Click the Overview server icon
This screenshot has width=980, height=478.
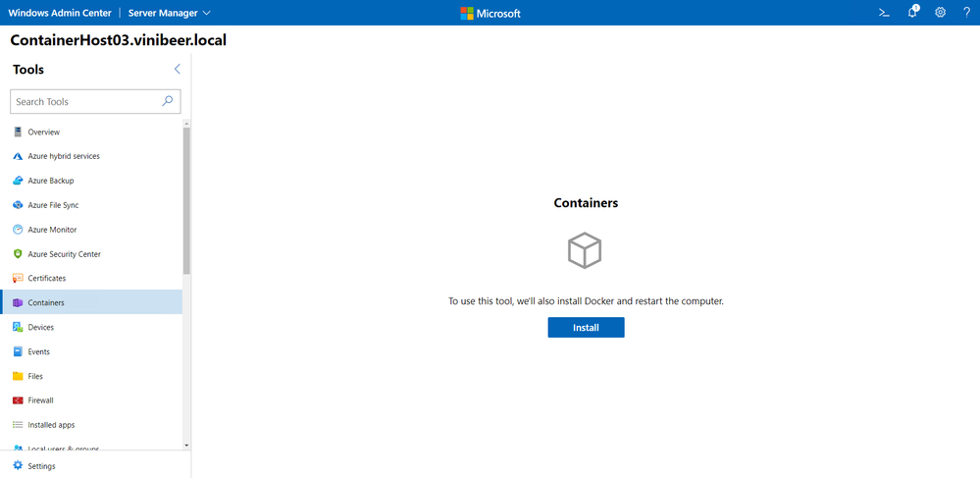[18, 132]
